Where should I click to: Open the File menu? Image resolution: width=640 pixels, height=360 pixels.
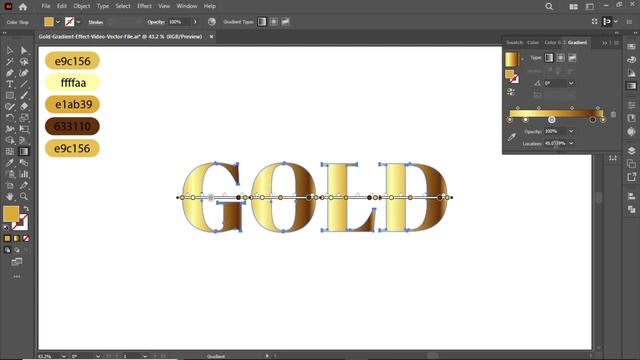click(46, 6)
